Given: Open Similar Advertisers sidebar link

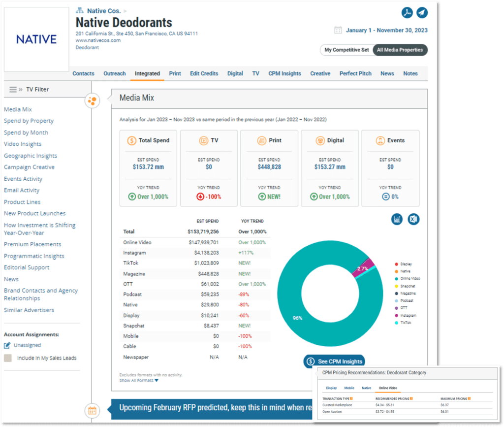Looking at the screenshot, I should [x=29, y=310].
